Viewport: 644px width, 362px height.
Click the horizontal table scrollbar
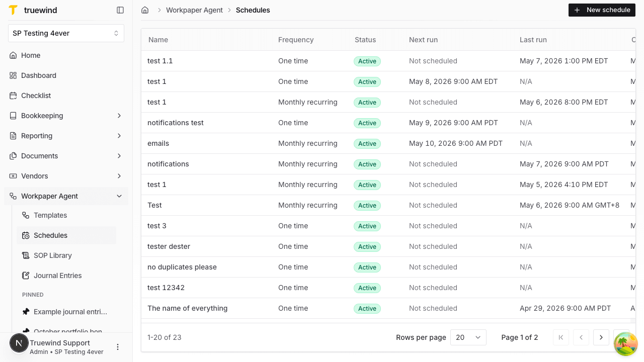[x=386, y=321]
